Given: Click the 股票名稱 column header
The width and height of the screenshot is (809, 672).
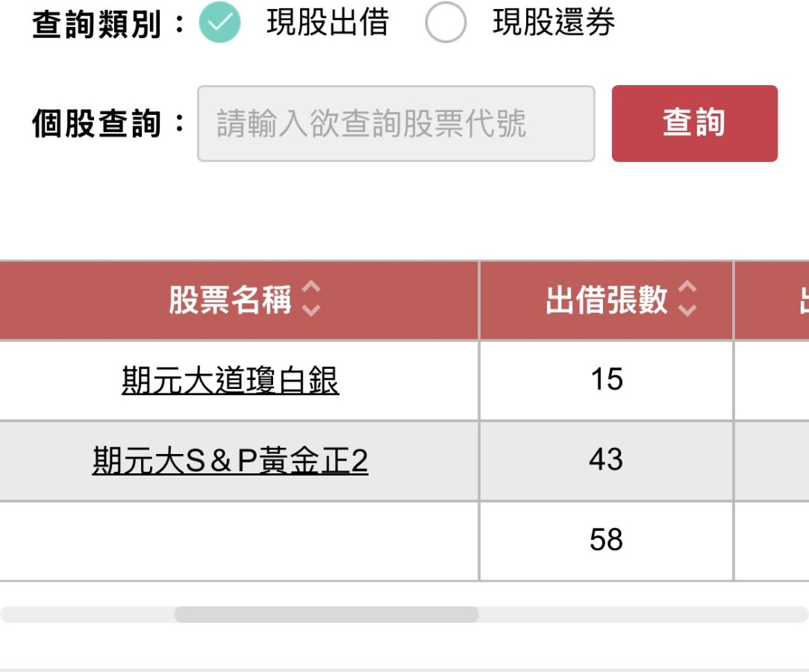Looking at the screenshot, I should point(229,301).
